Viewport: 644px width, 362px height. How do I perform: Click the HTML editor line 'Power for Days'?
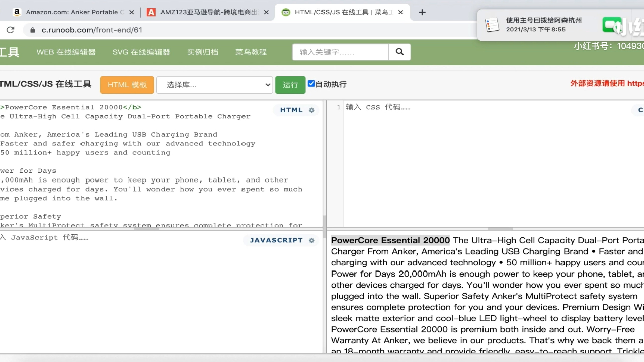point(28,171)
